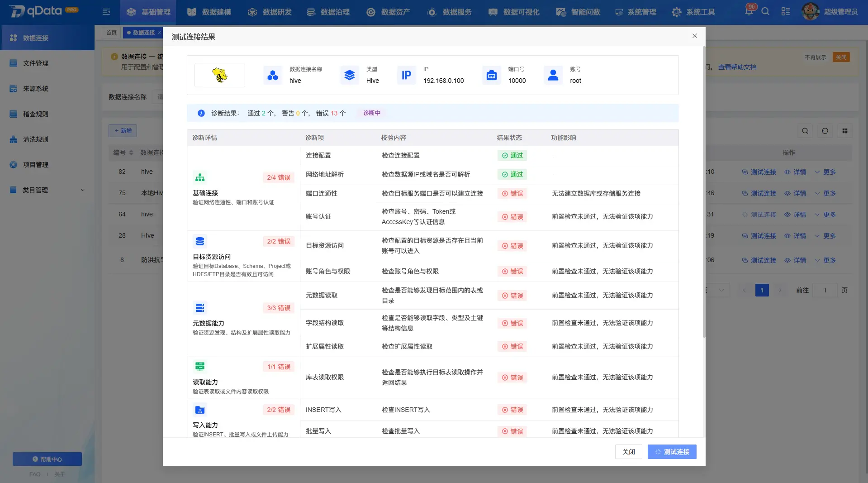Click the refresh icon button above the table

(x=825, y=131)
